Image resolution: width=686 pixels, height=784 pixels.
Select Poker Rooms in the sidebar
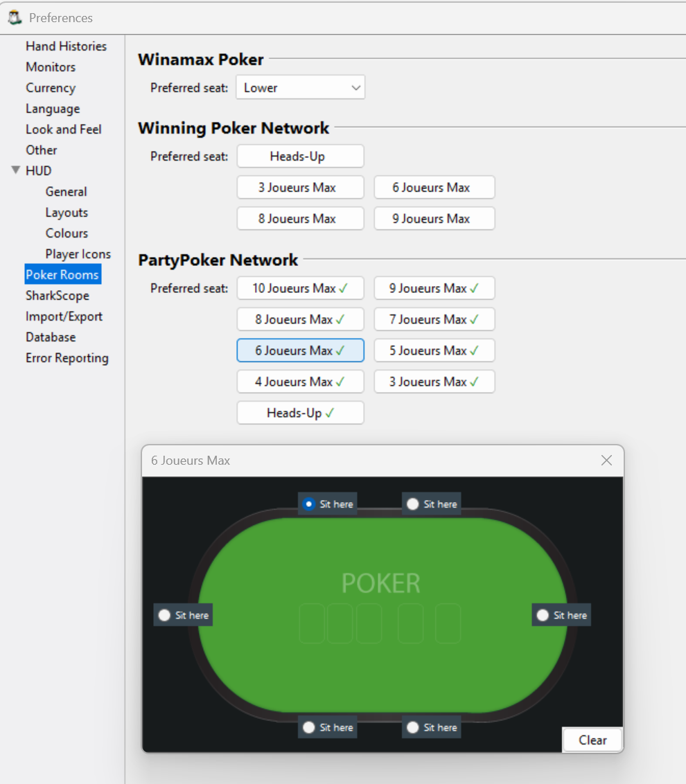[x=62, y=274]
